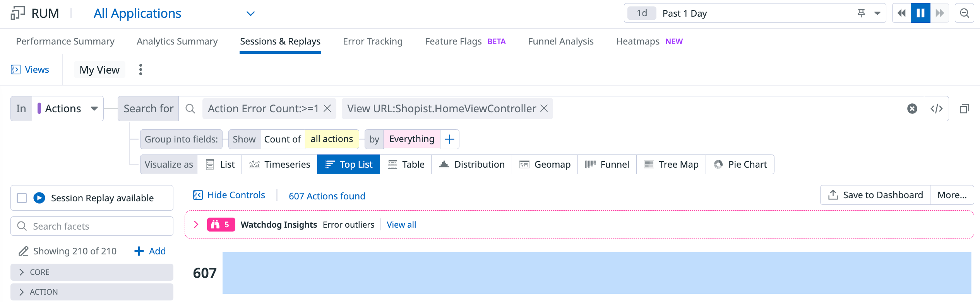
Task: Open the Funnel Analysis tab
Action: pyautogui.click(x=560, y=41)
